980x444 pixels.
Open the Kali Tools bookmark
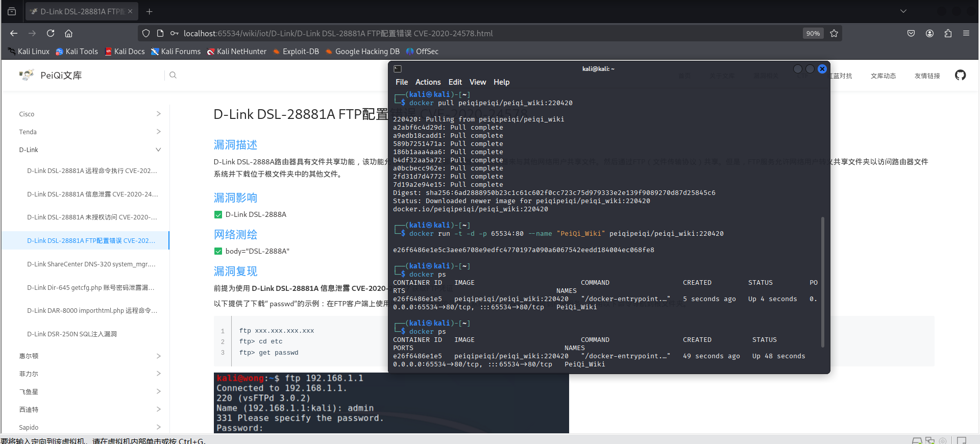pyautogui.click(x=77, y=52)
